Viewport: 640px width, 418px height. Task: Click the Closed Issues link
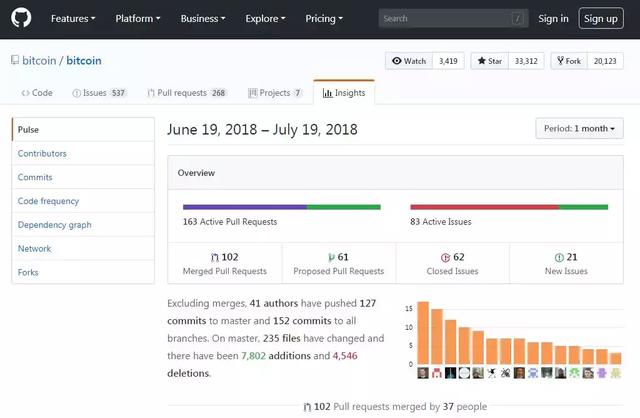(x=452, y=263)
